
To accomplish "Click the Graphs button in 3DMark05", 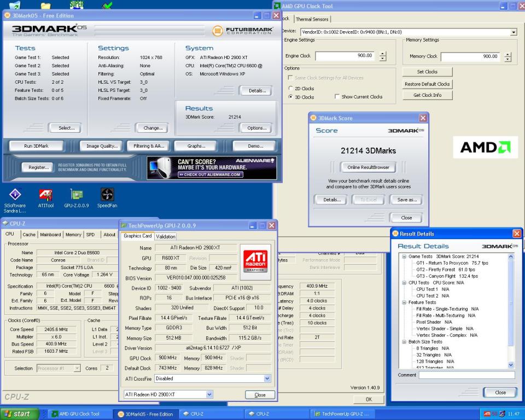I will (196, 146).
